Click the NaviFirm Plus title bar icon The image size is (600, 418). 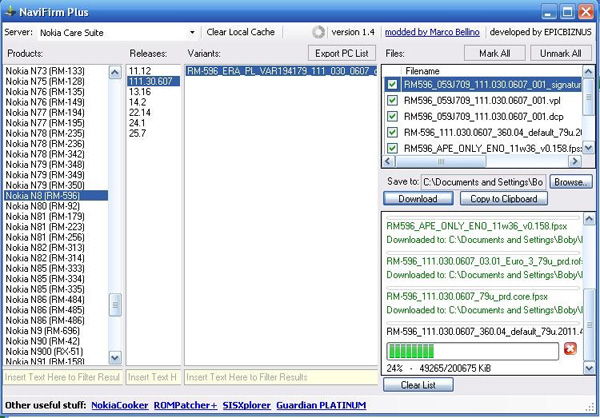pos(12,11)
